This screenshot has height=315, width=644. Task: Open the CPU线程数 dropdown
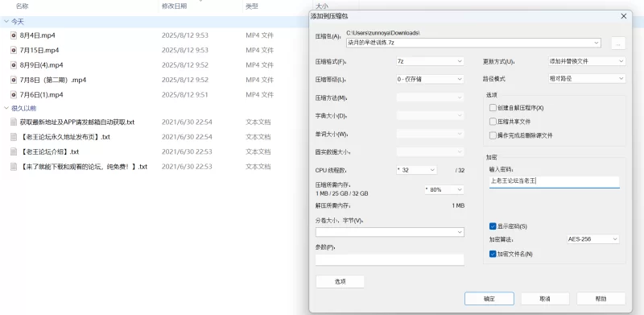tap(416, 170)
